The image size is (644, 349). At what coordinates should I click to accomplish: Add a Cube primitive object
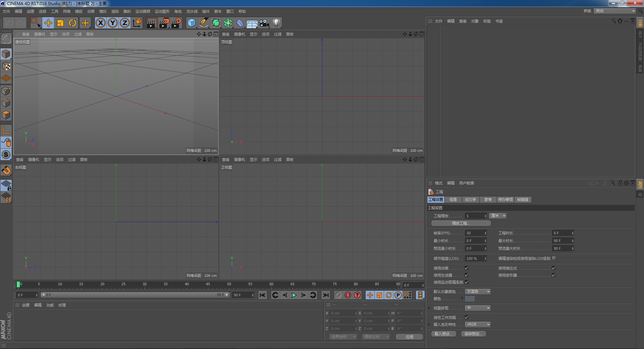(192, 23)
